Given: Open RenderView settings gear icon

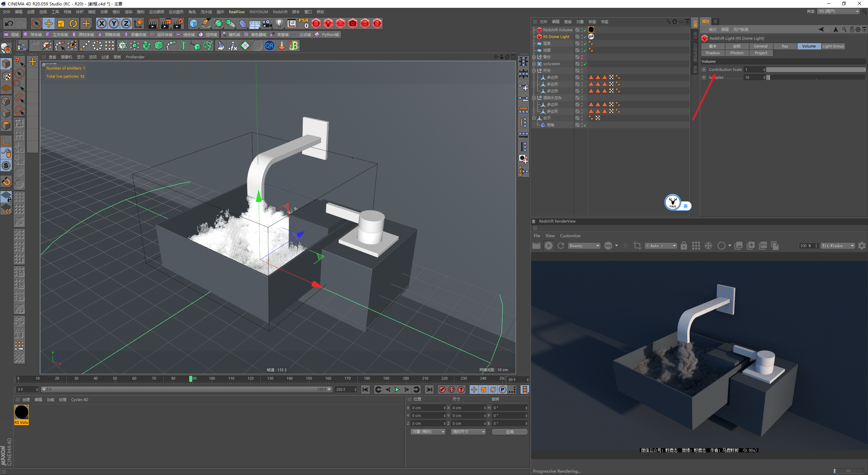Looking at the screenshot, I should point(862,246).
